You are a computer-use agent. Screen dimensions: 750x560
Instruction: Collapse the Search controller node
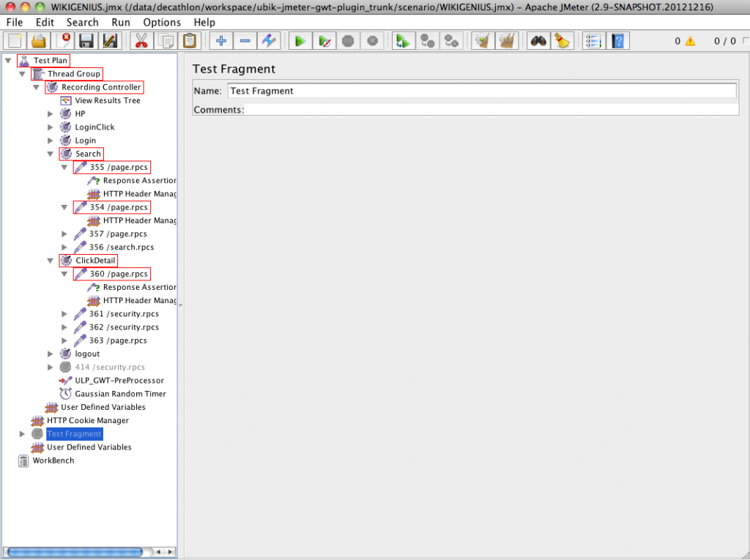click(x=50, y=154)
